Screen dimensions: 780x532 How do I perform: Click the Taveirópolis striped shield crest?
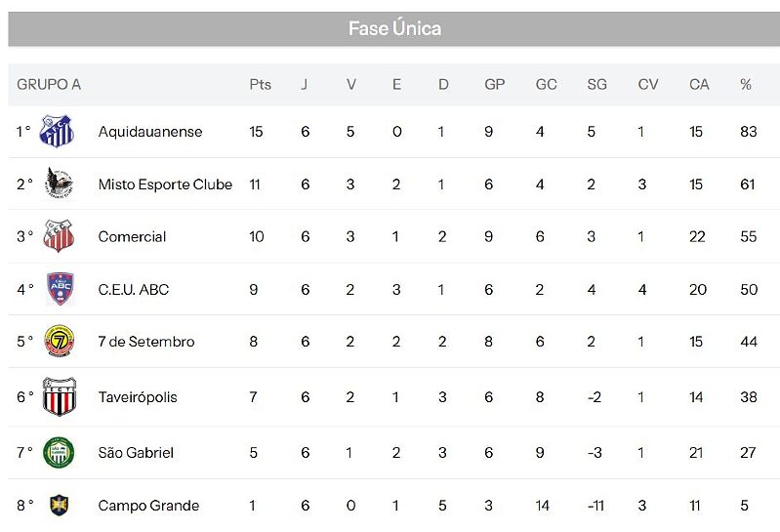pyautogui.click(x=60, y=396)
